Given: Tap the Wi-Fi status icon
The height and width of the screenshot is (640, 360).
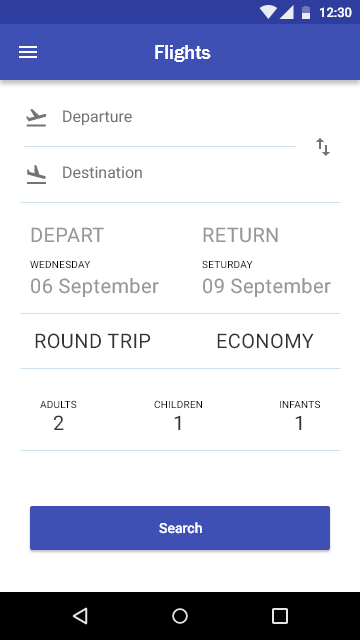Looking at the screenshot, I should pyautogui.click(x=268, y=12).
